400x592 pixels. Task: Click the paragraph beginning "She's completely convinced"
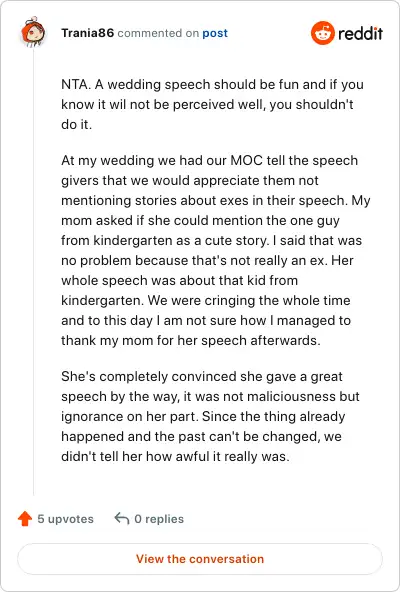[210, 416]
